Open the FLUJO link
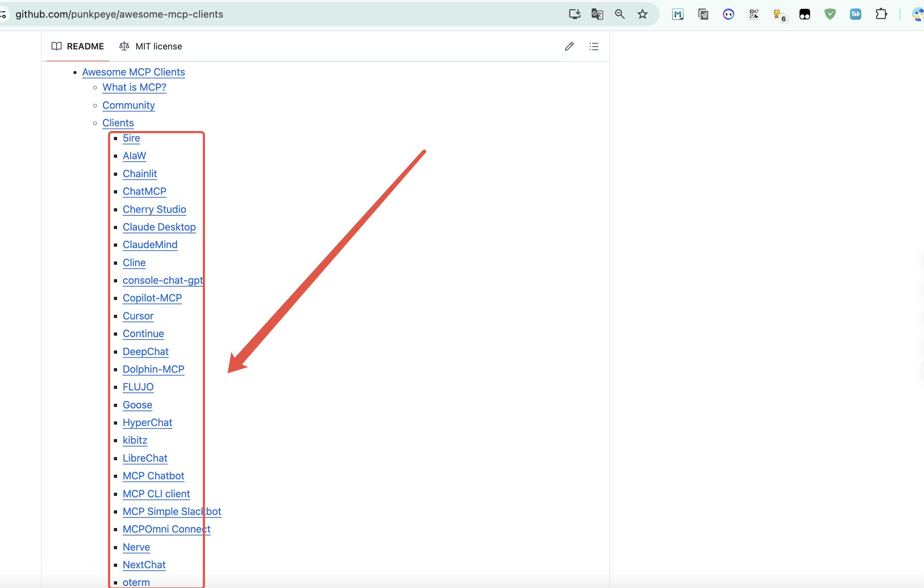 [x=138, y=387]
